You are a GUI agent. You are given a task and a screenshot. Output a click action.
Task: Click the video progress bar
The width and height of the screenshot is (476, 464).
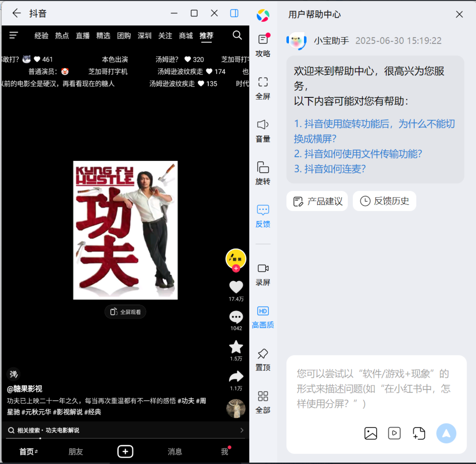[125, 438]
